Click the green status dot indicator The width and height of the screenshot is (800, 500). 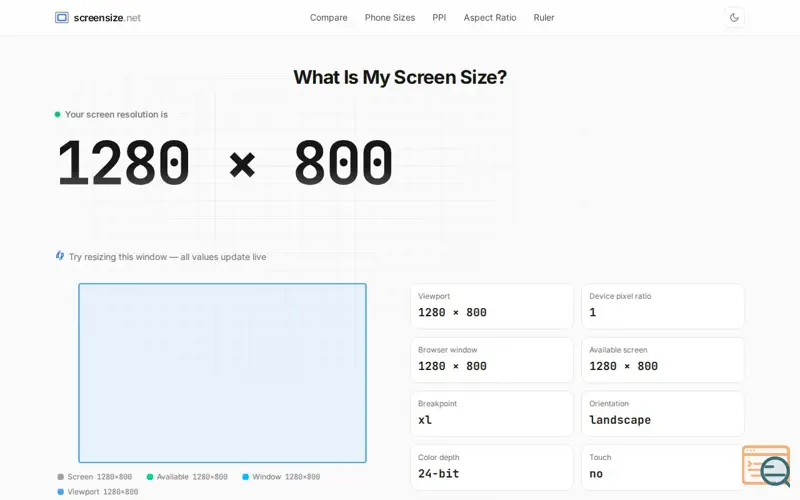58,114
